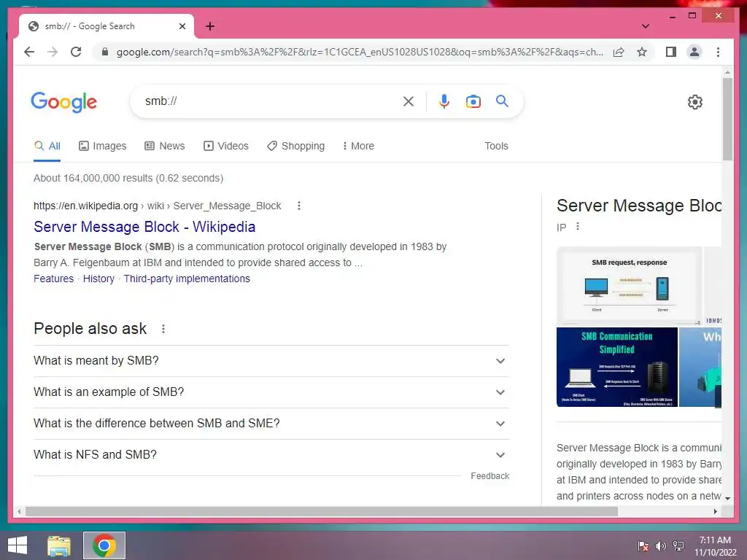Switch to the Images tab
The width and height of the screenshot is (747, 560).
[x=102, y=146]
